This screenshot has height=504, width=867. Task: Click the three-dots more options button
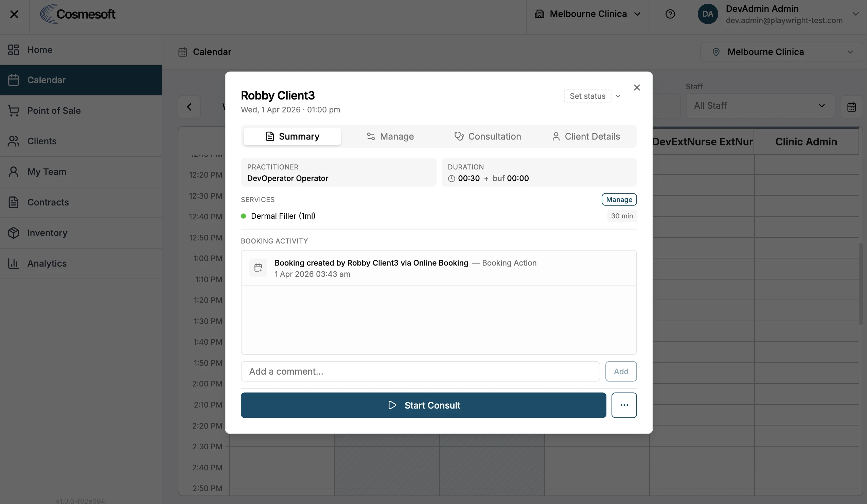coord(624,405)
